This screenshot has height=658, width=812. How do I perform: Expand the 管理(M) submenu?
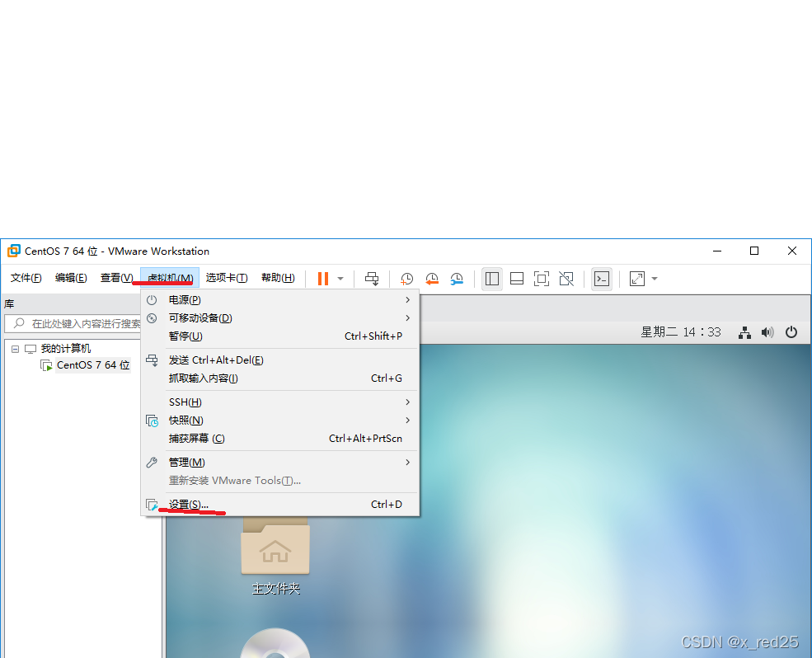point(279,462)
